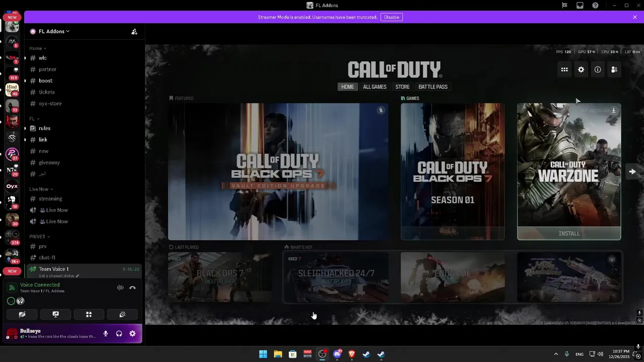Click pencil to set channel status
This screenshot has width=644, height=362.
point(77,276)
